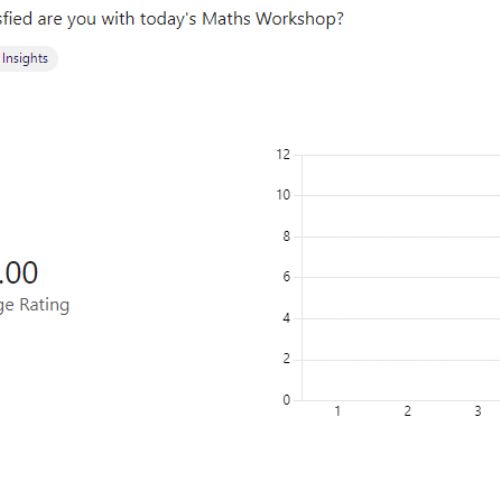Select rating 2 on the x-axis

point(407,411)
